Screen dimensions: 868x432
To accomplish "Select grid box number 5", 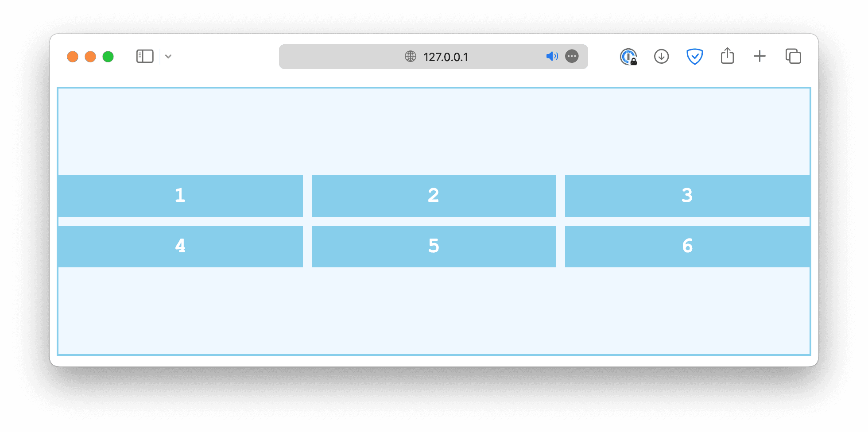I will [434, 247].
